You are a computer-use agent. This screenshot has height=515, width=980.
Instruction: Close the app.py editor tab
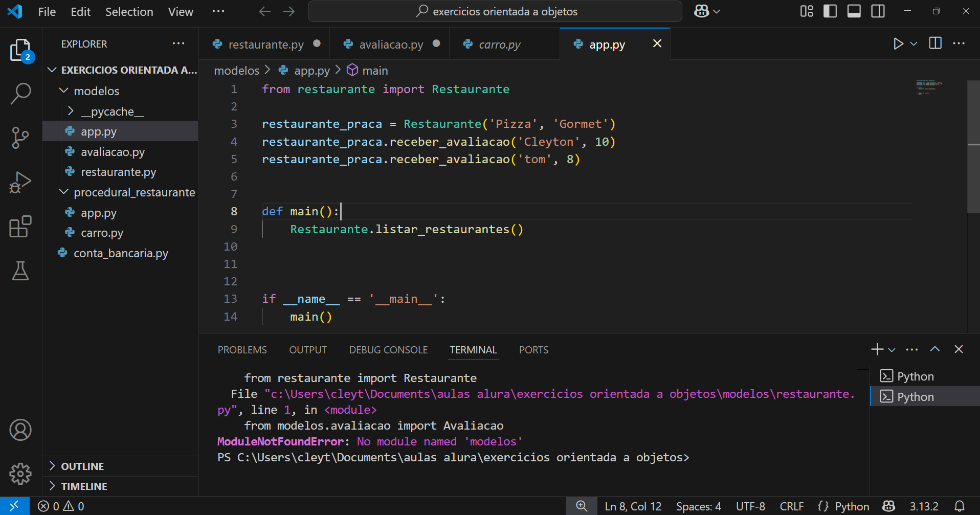(657, 44)
